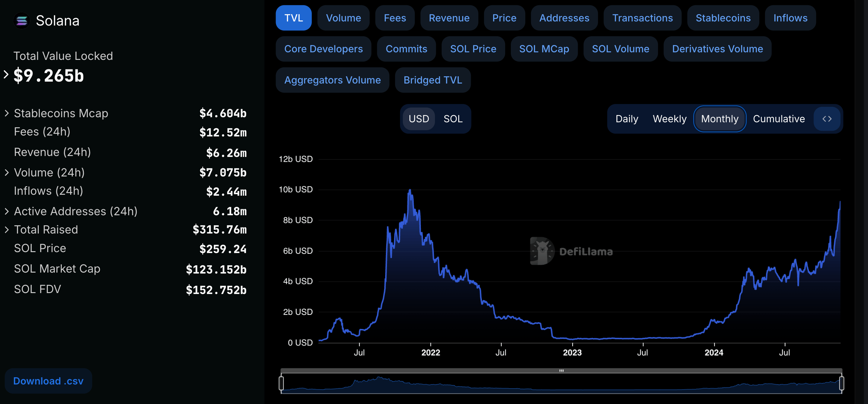Toggle the Core Developers metric button

(323, 49)
